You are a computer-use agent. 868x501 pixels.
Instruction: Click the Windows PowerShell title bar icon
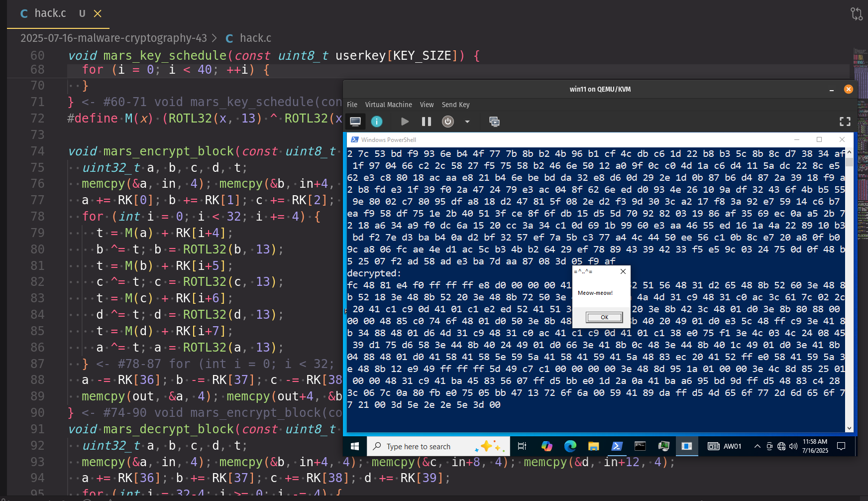[355, 139]
